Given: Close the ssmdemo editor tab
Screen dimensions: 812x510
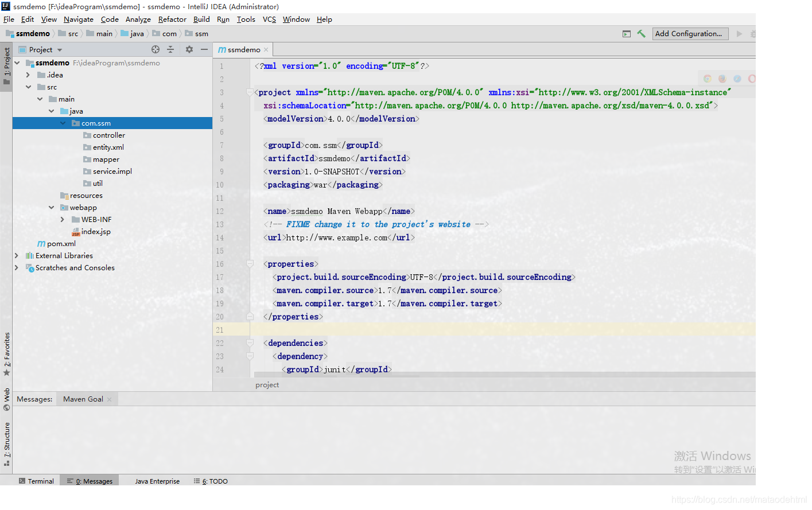Looking at the screenshot, I should (x=266, y=50).
